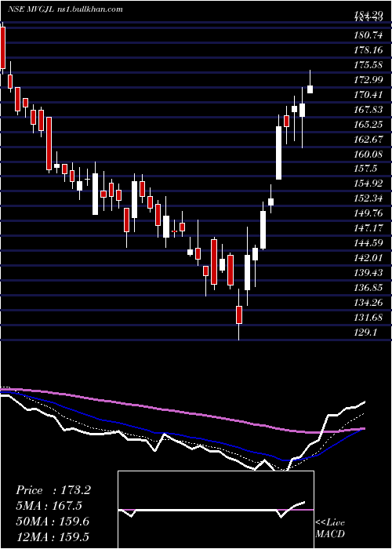
Task: Click the 142.01 price axis label
Action: pyautogui.click(x=368, y=258)
